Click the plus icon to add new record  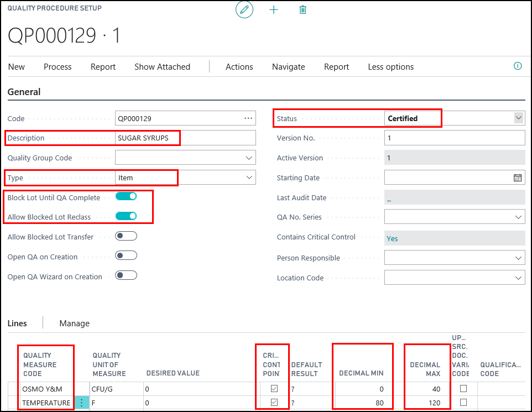(x=274, y=10)
